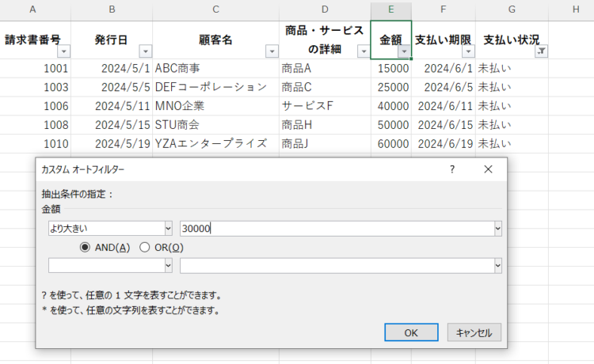The width and height of the screenshot is (594, 364).
Task: Select column H header
Action: coord(575,9)
